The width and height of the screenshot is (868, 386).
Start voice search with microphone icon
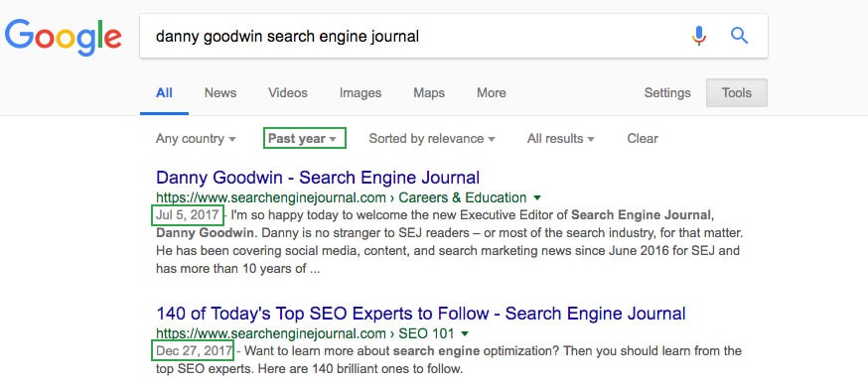click(699, 36)
